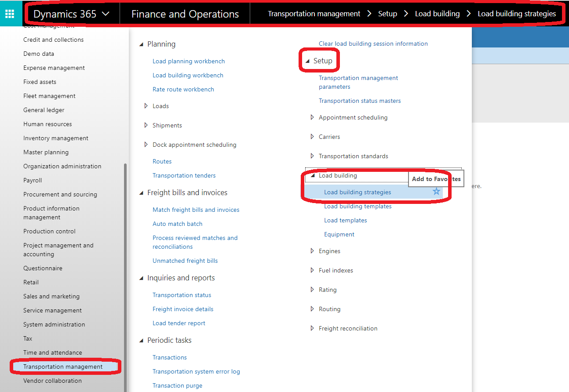The image size is (569, 392).
Task: Open the Expense management module
Action: click(54, 68)
